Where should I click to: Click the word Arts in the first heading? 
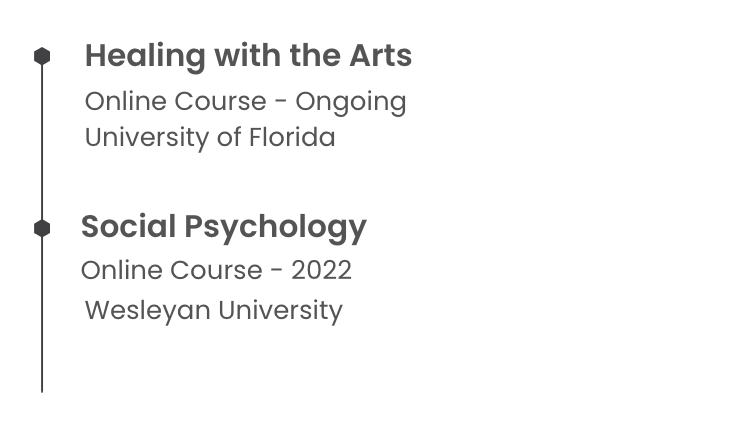pos(381,56)
